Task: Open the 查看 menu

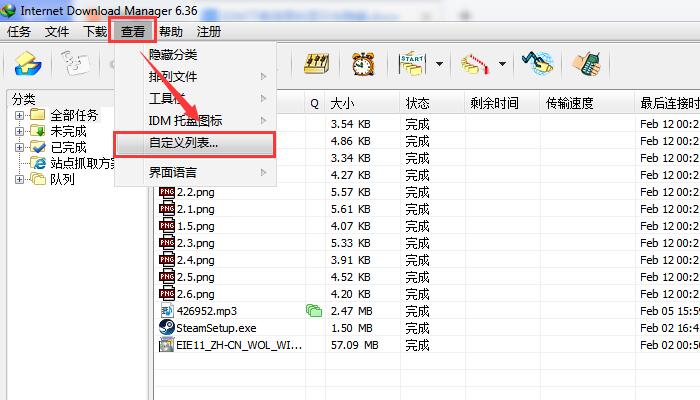Action: click(x=133, y=32)
